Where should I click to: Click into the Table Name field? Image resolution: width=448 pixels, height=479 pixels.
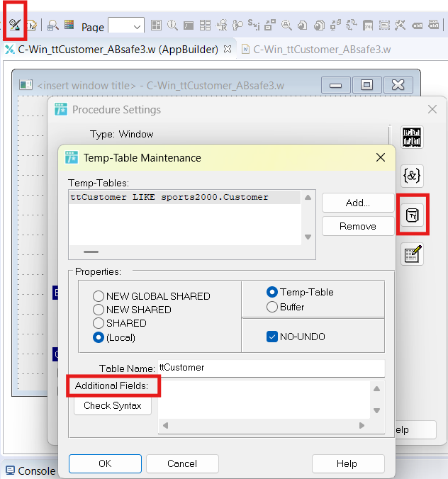click(271, 368)
